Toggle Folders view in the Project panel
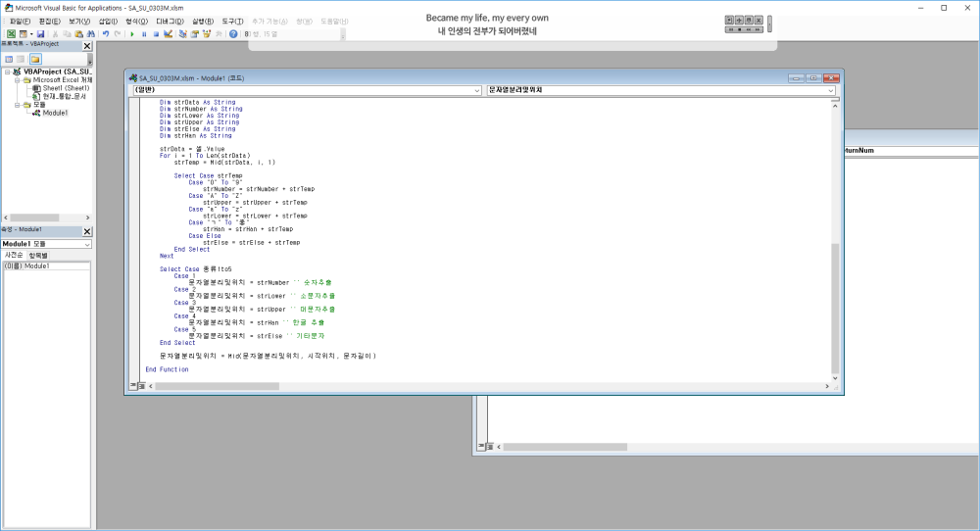 [x=35, y=59]
